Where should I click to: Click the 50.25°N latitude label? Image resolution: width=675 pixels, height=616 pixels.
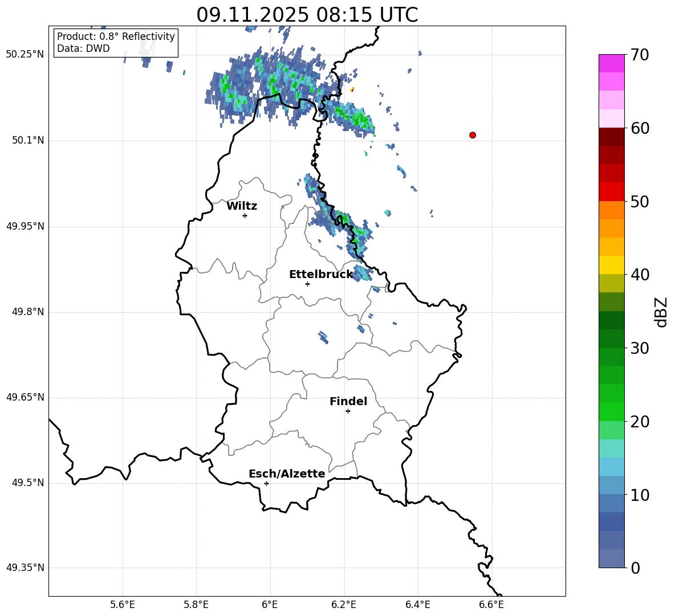click(25, 55)
